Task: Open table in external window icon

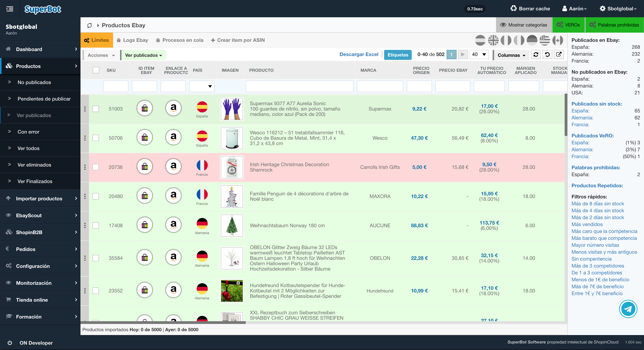Action: tap(559, 54)
